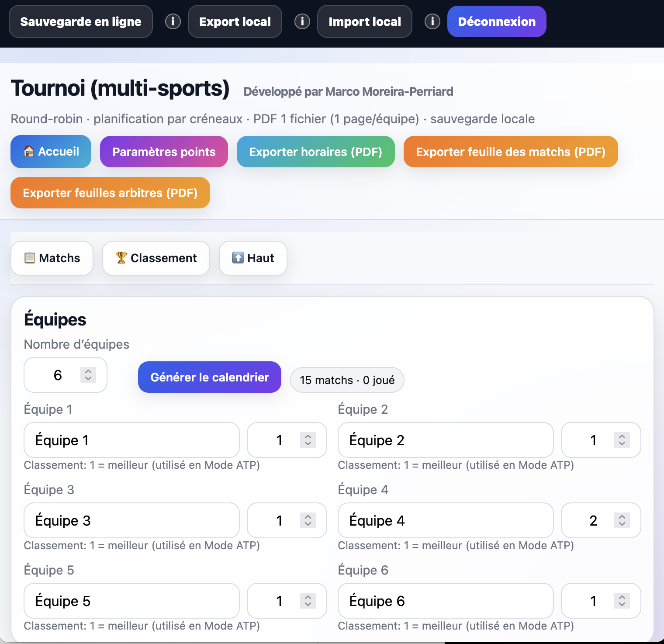Viewport: 664px width, 644px height.
Task: Click Générer le calendrier
Action: coord(209,377)
